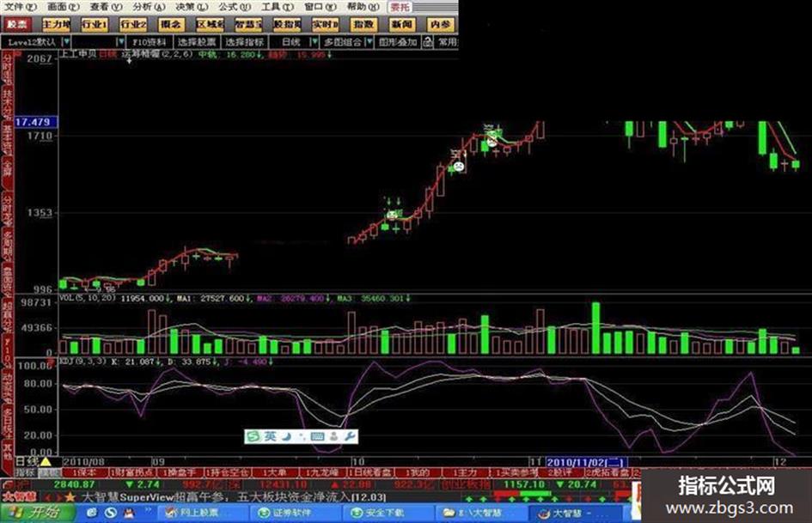Open the 决策 menu
This screenshot has height=523, width=812.
[x=192, y=7]
